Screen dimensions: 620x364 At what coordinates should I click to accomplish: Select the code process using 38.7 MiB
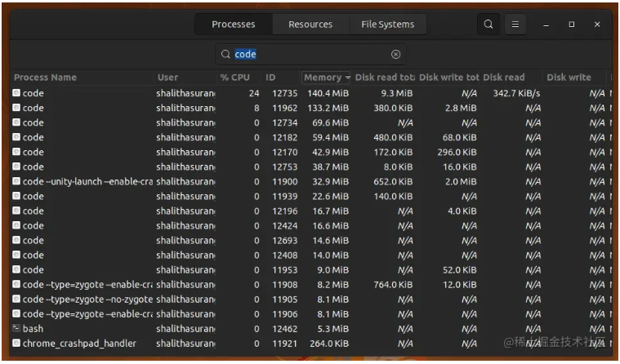click(x=310, y=166)
